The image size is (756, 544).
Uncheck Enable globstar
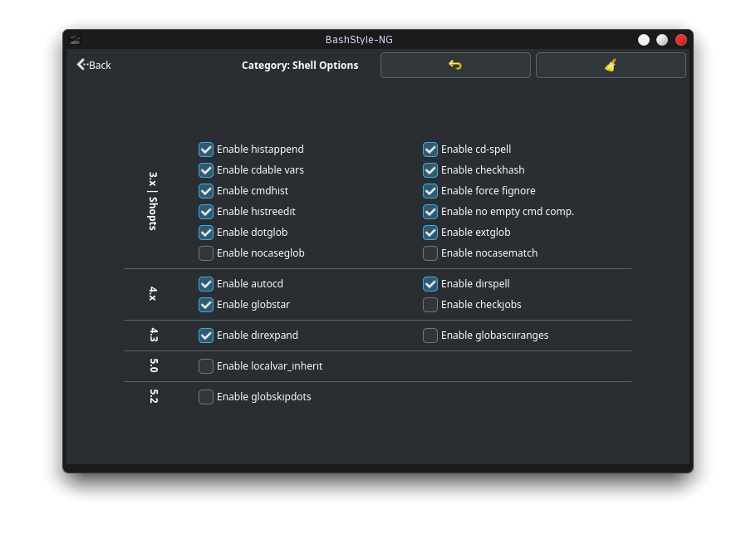click(206, 305)
